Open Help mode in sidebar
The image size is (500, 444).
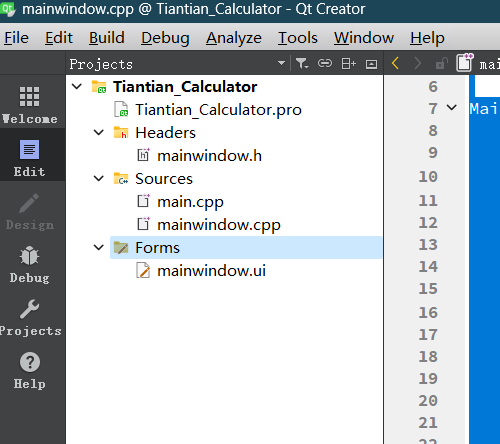click(x=30, y=370)
